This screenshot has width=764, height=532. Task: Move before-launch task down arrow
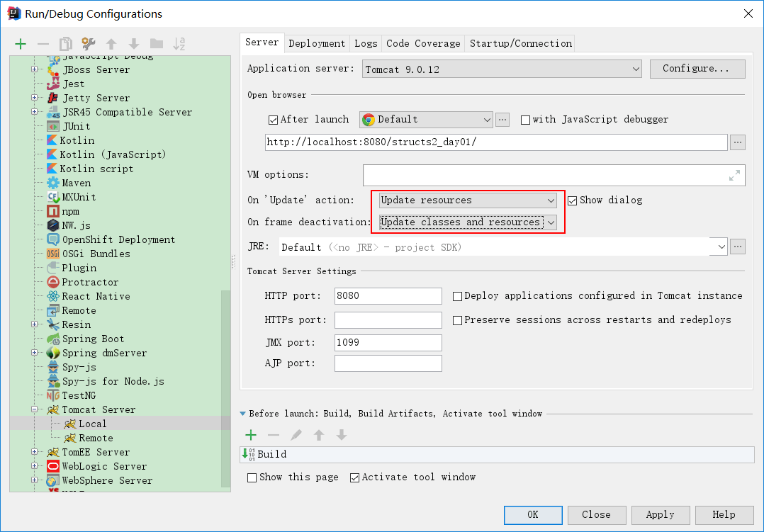342,434
